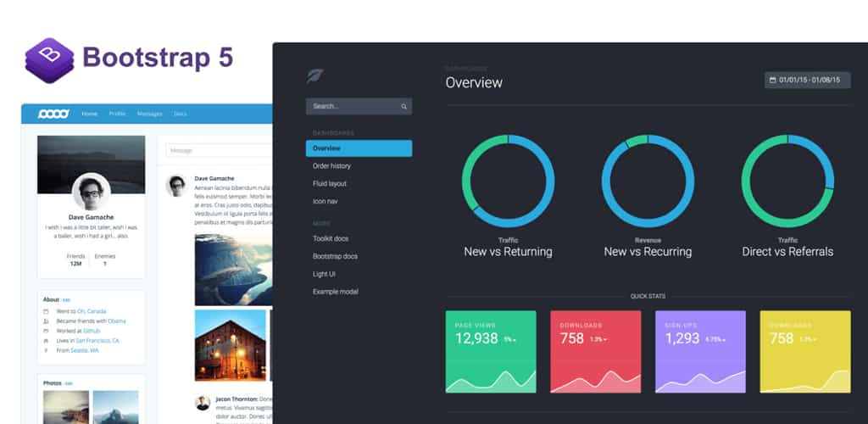The image size is (868, 424).
Task: Click the white brand logo in the blue navbar
Action: [x=53, y=114]
